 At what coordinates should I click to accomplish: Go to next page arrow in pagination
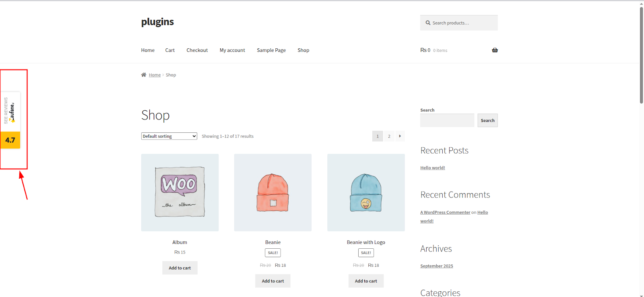[400, 136]
